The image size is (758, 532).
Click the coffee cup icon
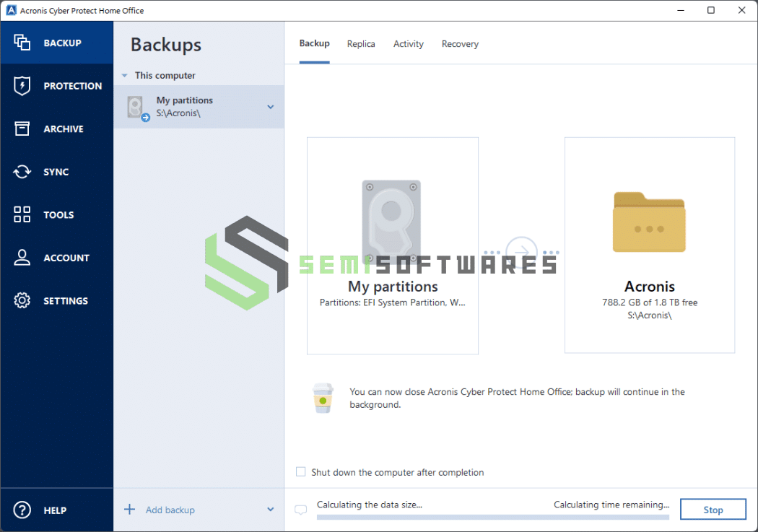(323, 398)
